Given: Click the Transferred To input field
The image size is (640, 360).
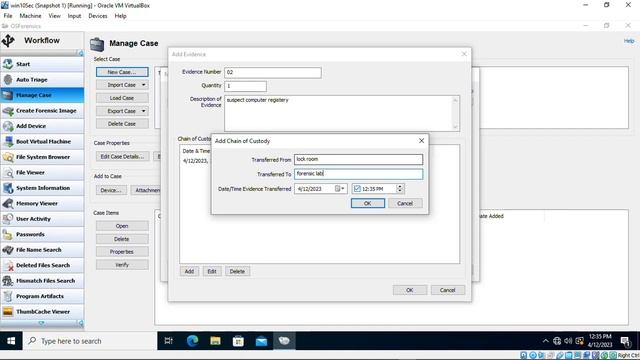Looking at the screenshot, I should pyautogui.click(x=358, y=174).
